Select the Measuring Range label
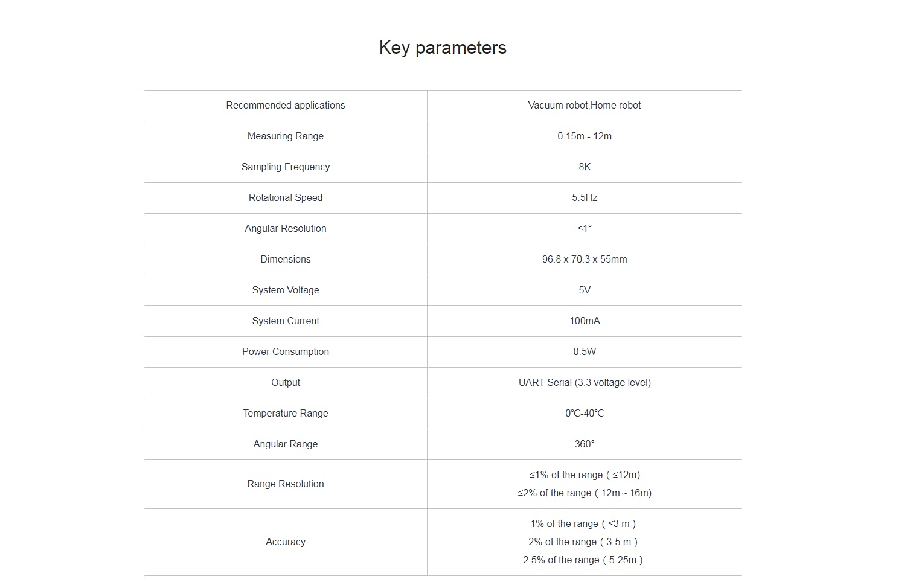This screenshot has width=910, height=588. click(x=286, y=136)
